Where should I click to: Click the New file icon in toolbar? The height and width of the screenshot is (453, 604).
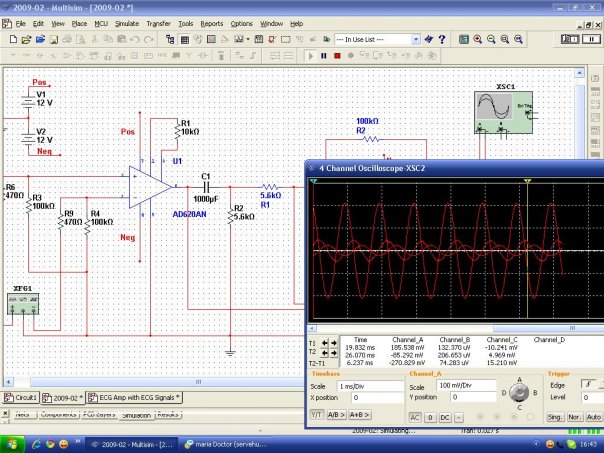[13, 39]
